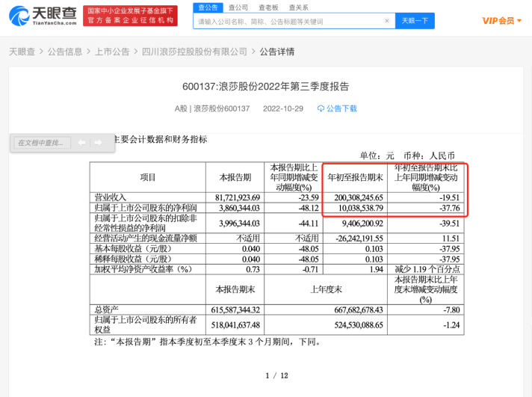Open 四川浪莎控股股份有限公司 breadcrumb link
The width and height of the screenshot is (532, 397).
[194, 52]
